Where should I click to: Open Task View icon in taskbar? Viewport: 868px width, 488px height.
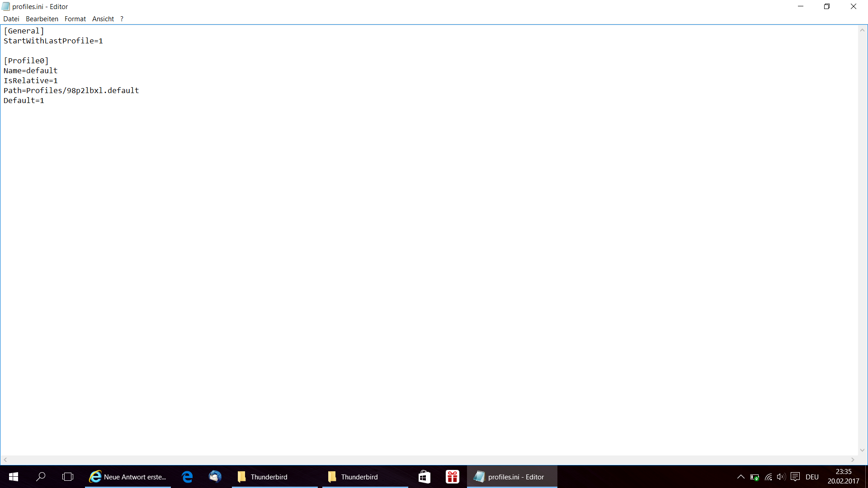tap(68, 477)
